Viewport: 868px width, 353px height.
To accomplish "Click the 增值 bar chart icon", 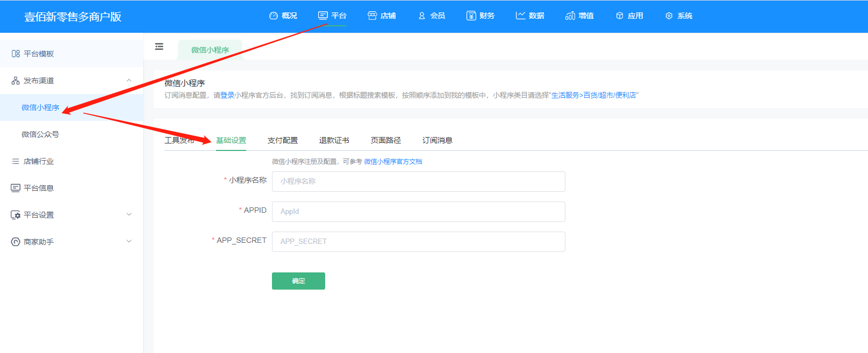I will click(570, 16).
